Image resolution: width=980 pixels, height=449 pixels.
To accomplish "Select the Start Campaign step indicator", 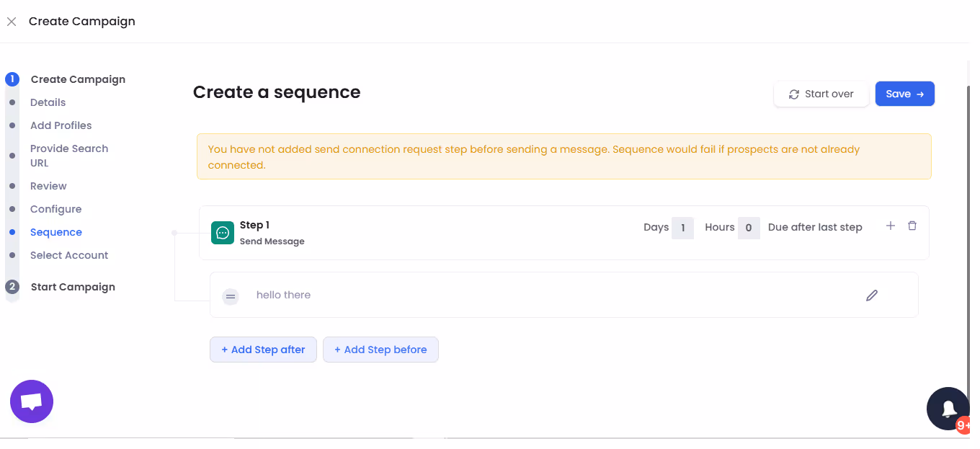I will click(x=12, y=286).
